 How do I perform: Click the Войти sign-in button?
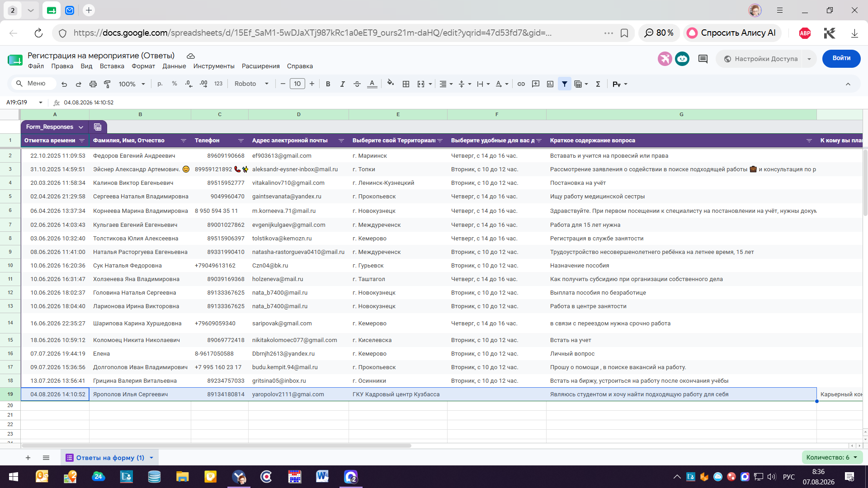841,58
